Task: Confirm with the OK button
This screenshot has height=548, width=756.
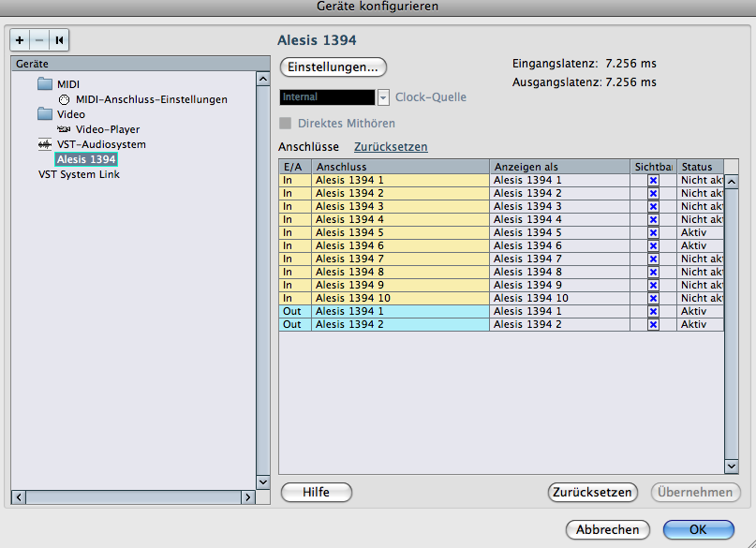Action: 698,529
